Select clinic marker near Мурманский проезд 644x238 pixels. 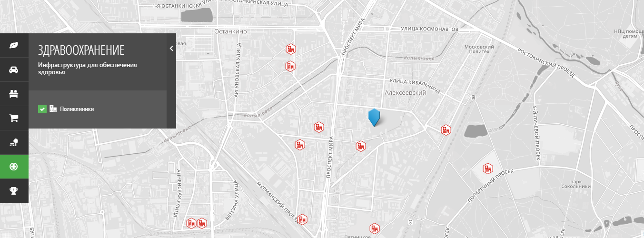pos(302,219)
